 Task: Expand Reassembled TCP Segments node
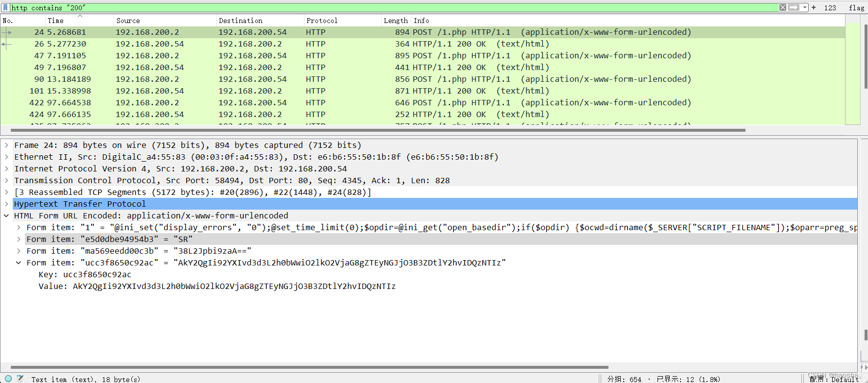point(6,192)
